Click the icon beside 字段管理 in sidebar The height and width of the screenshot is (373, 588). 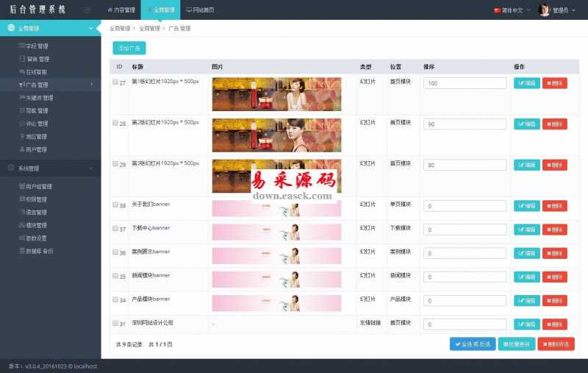click(x=22, y=46)
